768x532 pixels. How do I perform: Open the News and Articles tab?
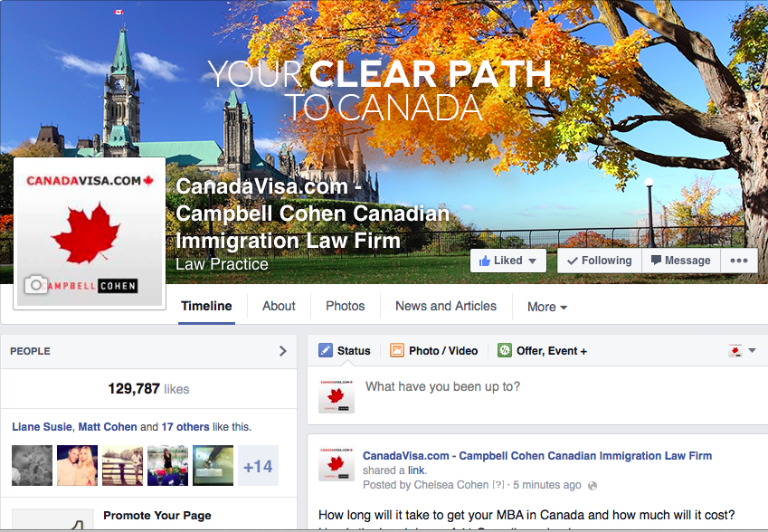[446, 306]
